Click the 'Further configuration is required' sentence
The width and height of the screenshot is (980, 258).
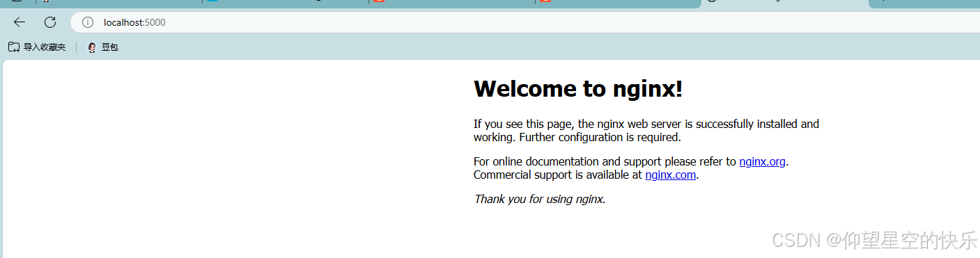(x=600, y=137)
